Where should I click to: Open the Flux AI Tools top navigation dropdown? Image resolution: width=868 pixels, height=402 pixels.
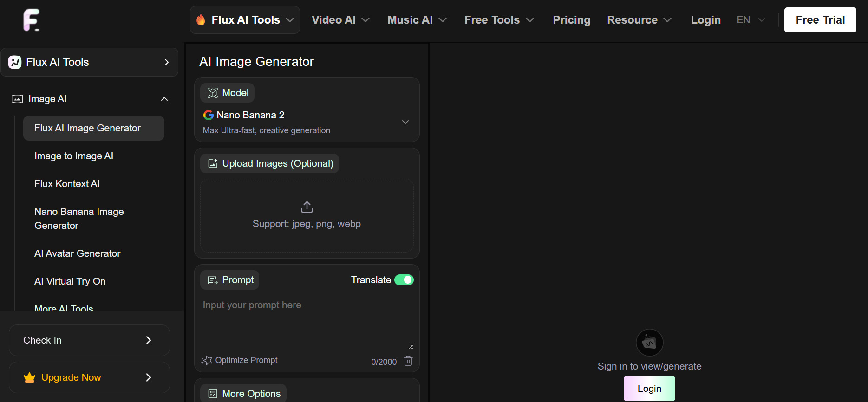click(245, 20)
